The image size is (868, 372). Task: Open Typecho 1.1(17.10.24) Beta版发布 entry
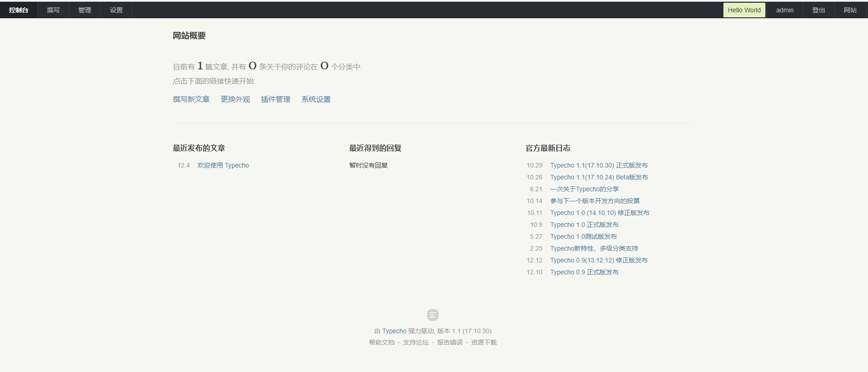click(599, 177)
